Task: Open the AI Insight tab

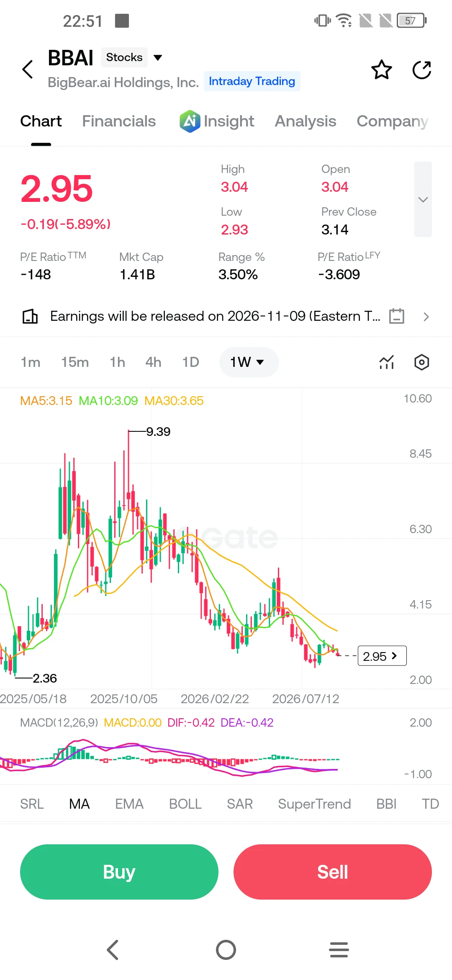Action: [217, 121]
